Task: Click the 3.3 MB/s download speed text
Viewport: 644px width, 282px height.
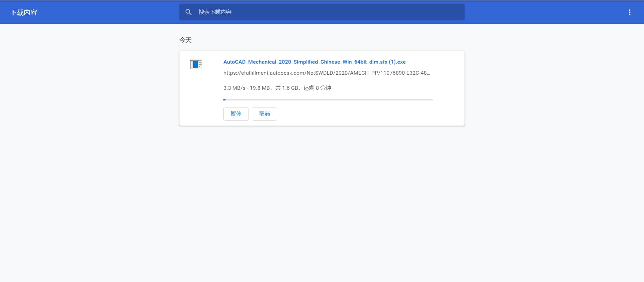Action: point(234,88)
